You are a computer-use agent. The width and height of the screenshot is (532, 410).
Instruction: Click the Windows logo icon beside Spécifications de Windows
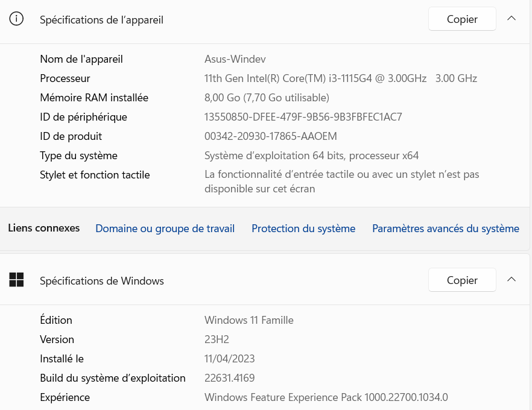pyautogui.click(x=16, y=280)
